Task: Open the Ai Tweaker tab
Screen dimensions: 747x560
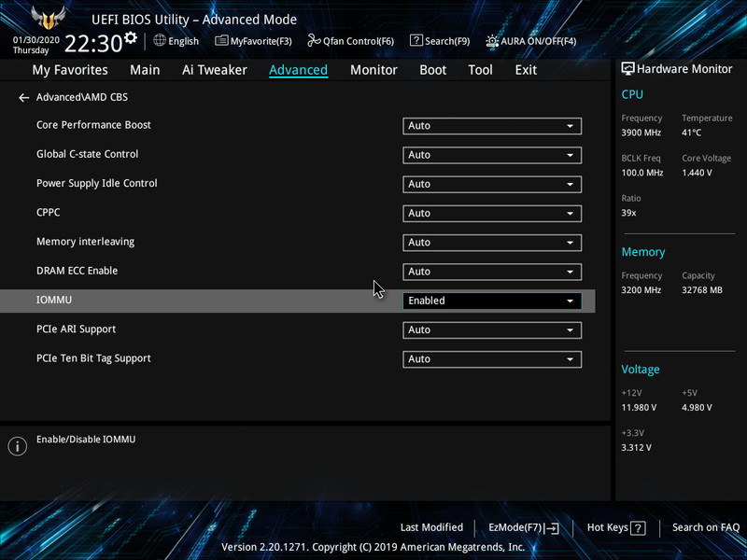Action: pyautogui.click(x=215, y=70)
